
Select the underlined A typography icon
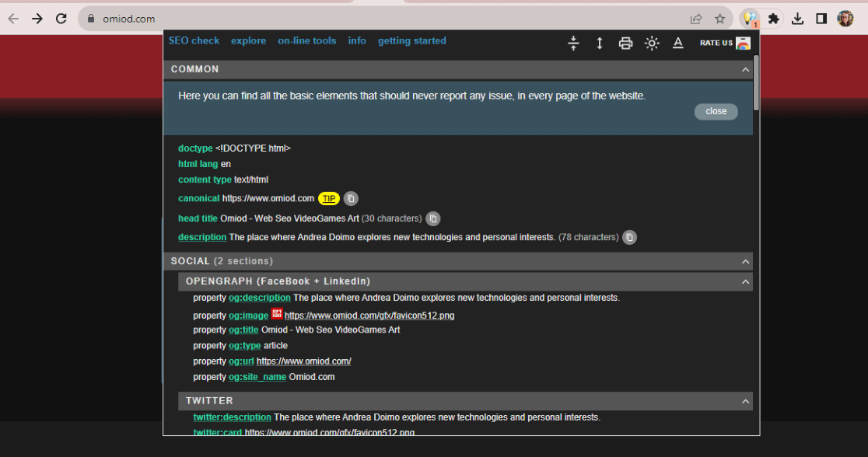[x=677, y=44]
